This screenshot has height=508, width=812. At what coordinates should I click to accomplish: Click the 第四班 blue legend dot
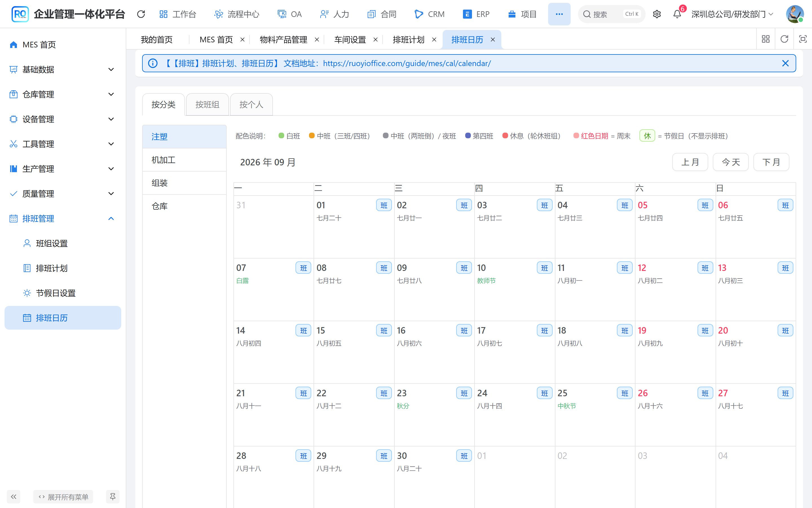468,135
